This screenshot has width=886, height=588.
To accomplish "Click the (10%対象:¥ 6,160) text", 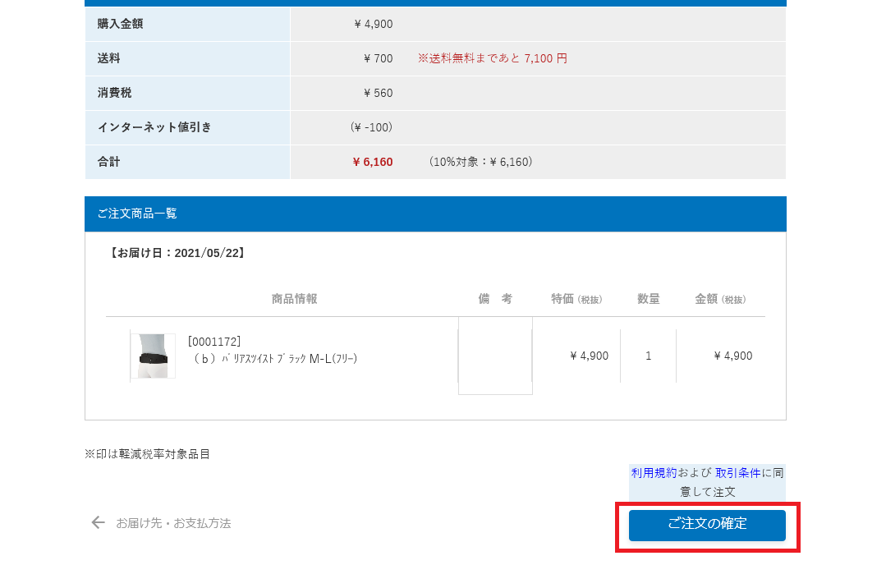I will click(x=480, y=162).
